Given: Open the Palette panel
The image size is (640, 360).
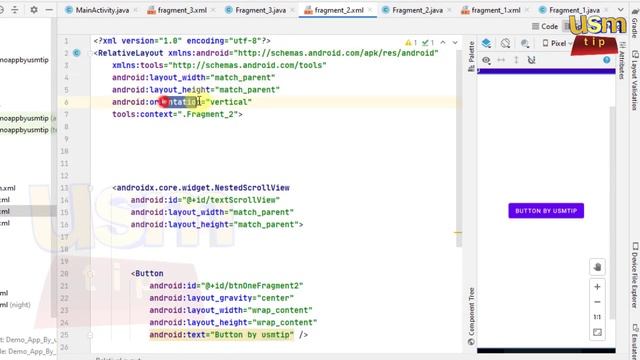Looking at the screenshot, I should (x=471, y=56).
